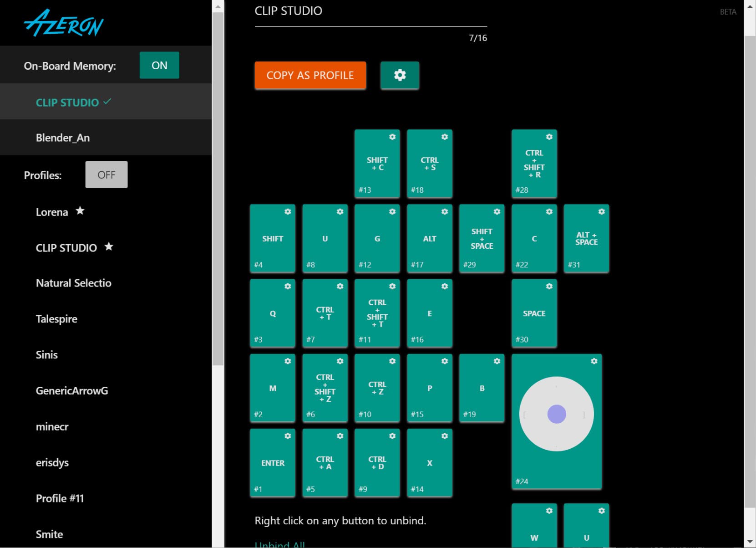
Task: Select the CTRL + Z key #10
Action: tap(377, 388)
